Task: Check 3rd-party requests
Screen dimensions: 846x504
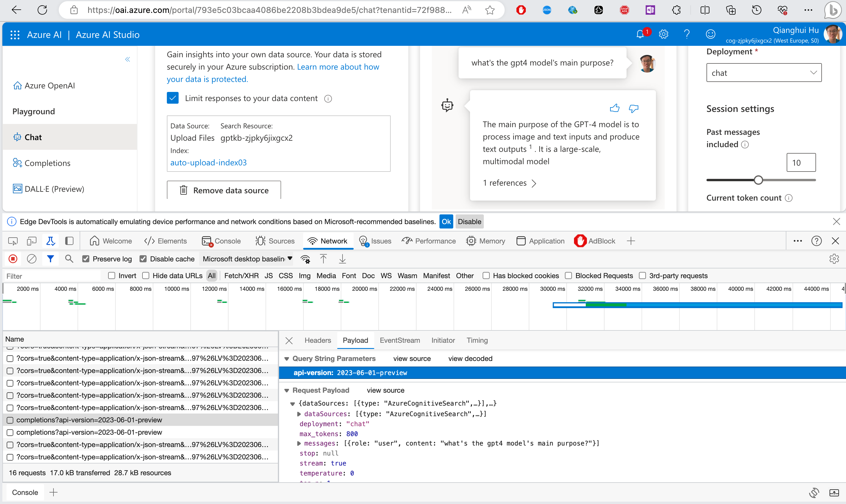Action: (642, 276)
